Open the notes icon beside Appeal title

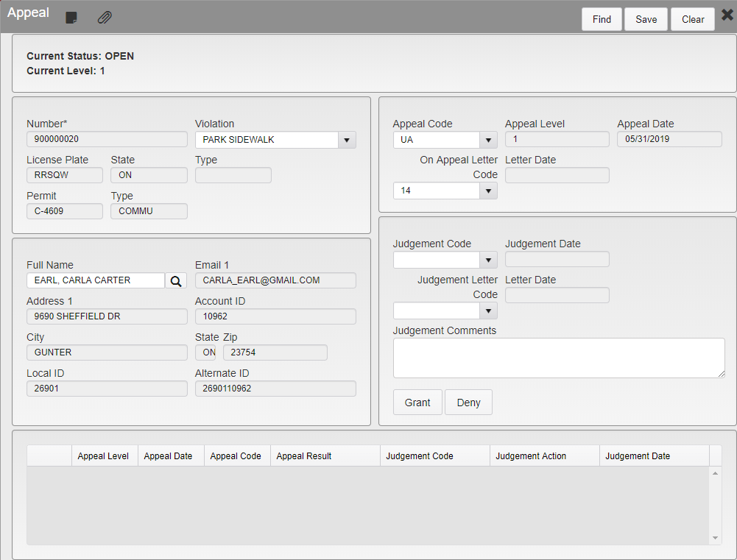coord(71,18)
